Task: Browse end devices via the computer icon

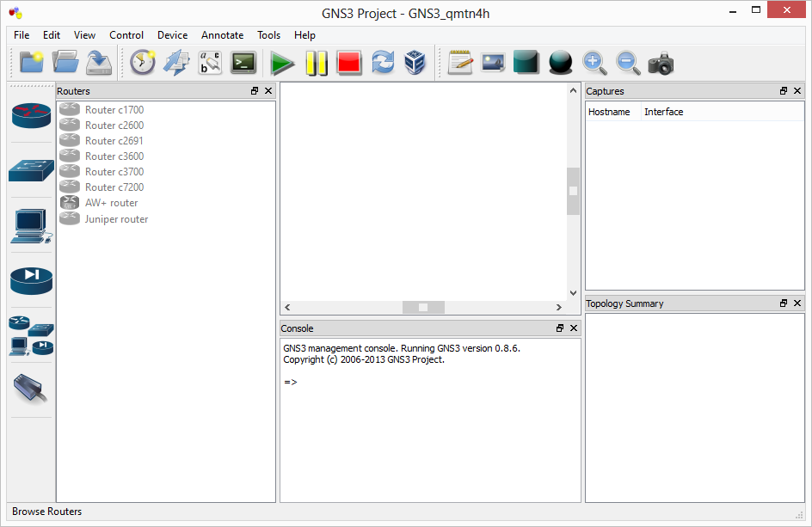Action: click(x=31, y=226)
